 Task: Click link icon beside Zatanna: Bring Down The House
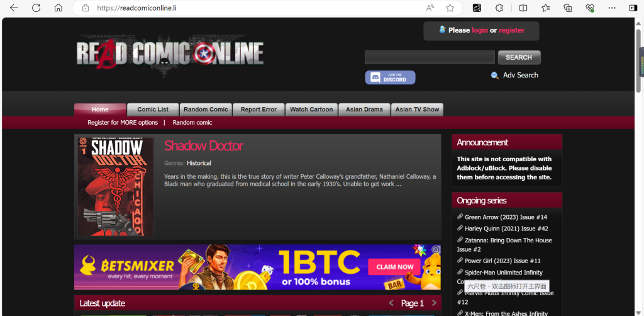point(460,240)
